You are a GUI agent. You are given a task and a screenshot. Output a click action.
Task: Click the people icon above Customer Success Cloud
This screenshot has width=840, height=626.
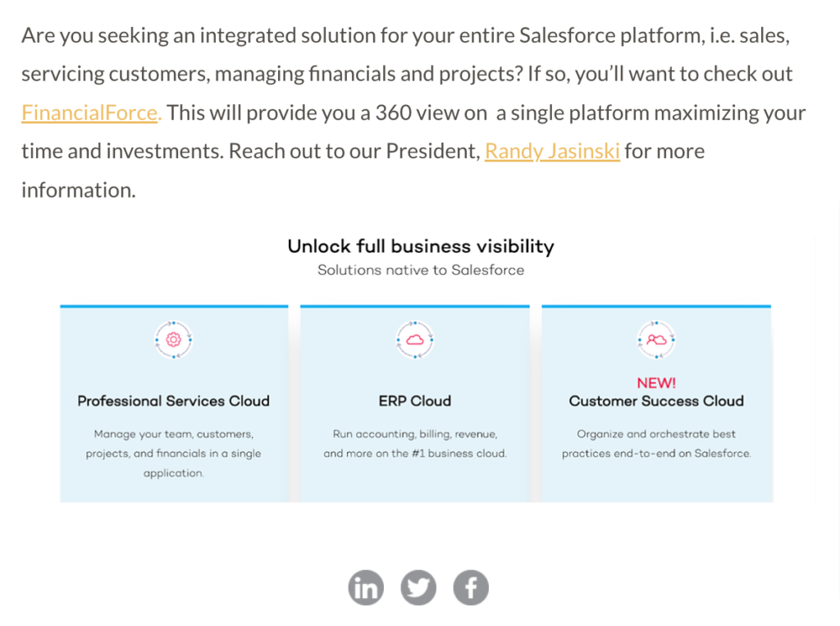656,340
